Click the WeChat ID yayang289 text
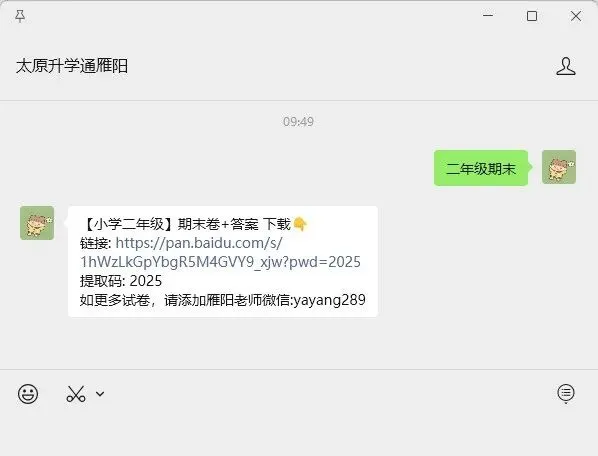 (330, 300)
